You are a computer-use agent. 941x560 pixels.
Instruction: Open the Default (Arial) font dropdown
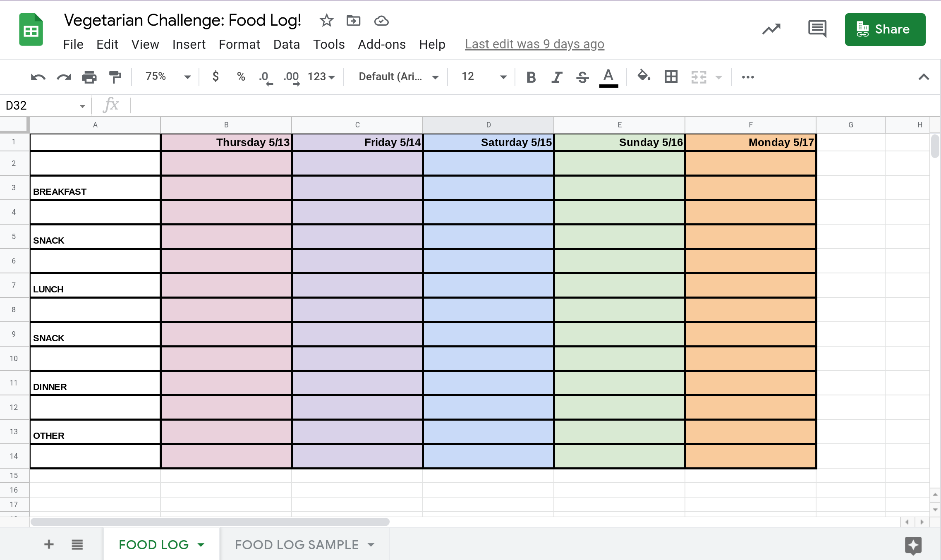point(398,77)
